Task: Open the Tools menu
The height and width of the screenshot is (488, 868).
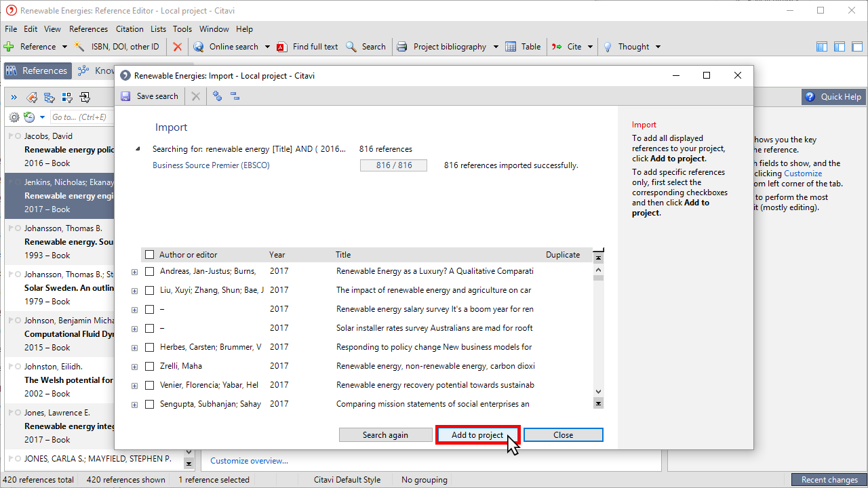Action: coord(182,29)
